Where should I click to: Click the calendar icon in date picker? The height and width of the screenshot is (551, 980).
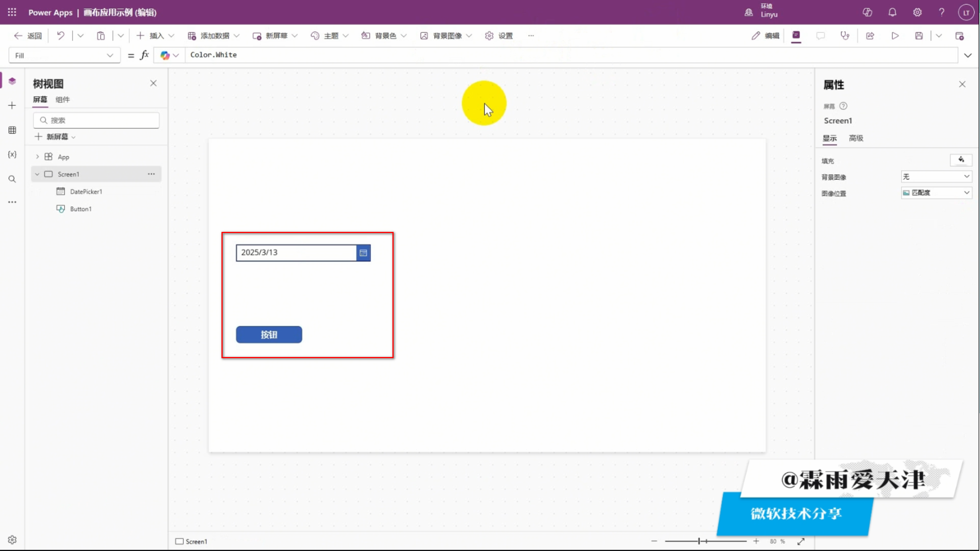coord(363,253)
